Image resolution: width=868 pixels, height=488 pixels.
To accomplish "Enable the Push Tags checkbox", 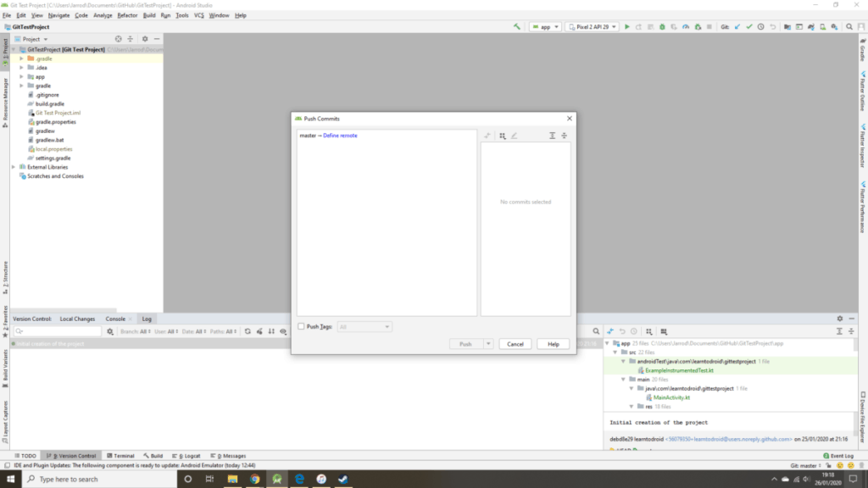I will [301, 326].
